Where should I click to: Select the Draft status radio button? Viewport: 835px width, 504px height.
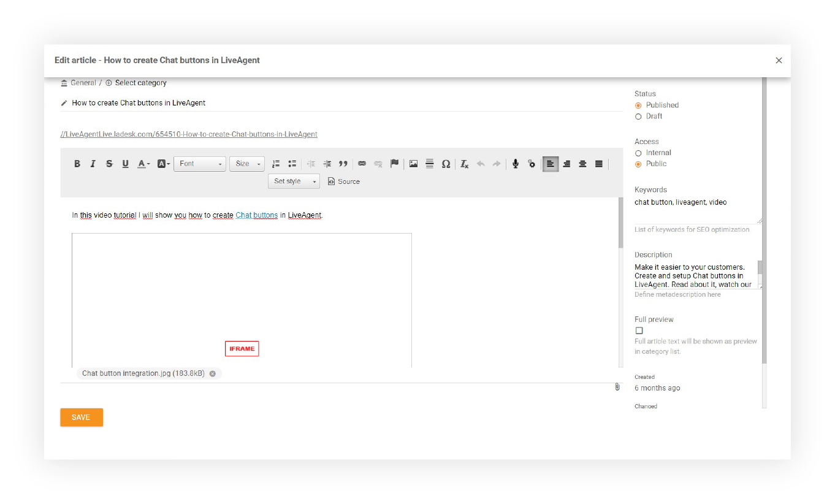click(x=638, y=116)
